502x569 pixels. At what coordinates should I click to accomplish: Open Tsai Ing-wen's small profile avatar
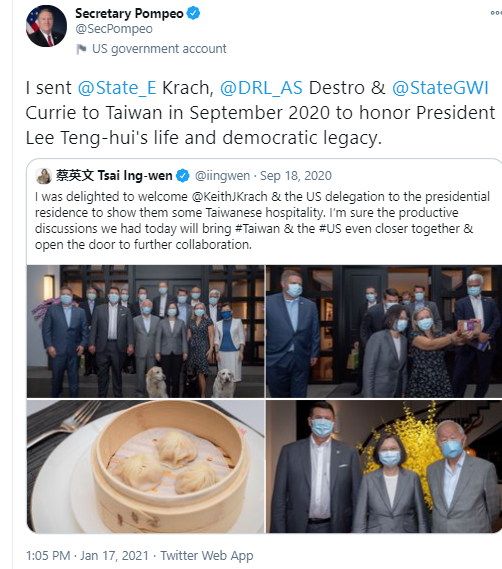coord(44,176)
